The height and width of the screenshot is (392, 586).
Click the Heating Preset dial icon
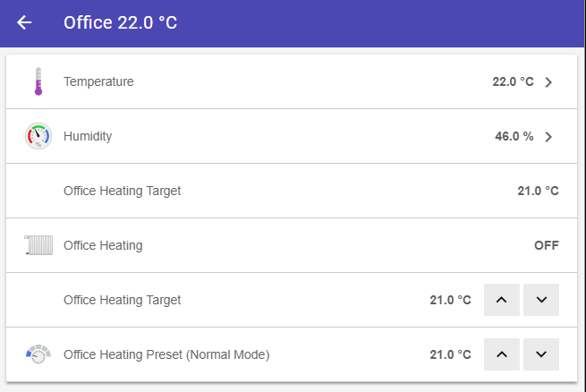tap(38, 354)
